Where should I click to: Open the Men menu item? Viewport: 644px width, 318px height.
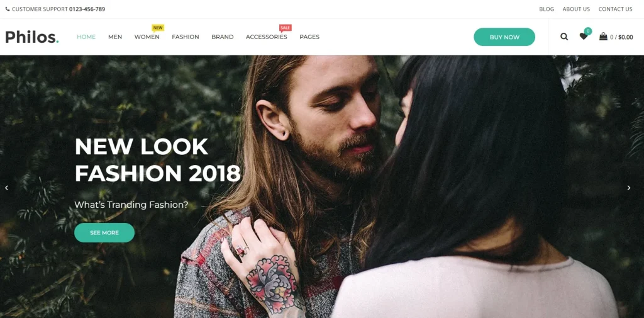(x=115, y=37)
